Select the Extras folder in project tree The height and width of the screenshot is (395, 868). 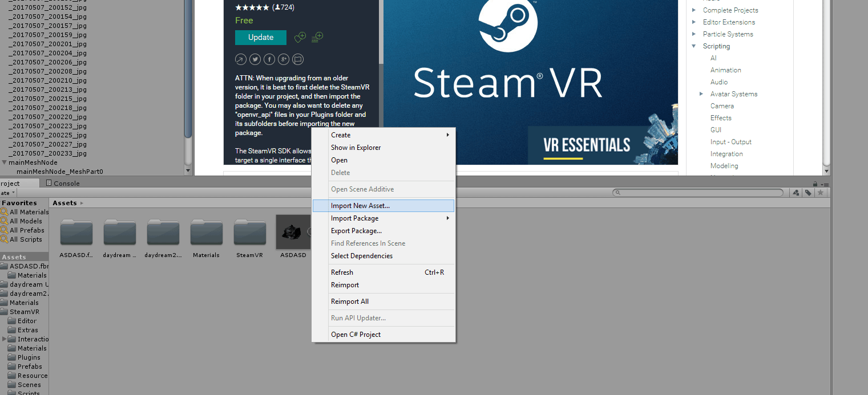click(x=23, y=330)
